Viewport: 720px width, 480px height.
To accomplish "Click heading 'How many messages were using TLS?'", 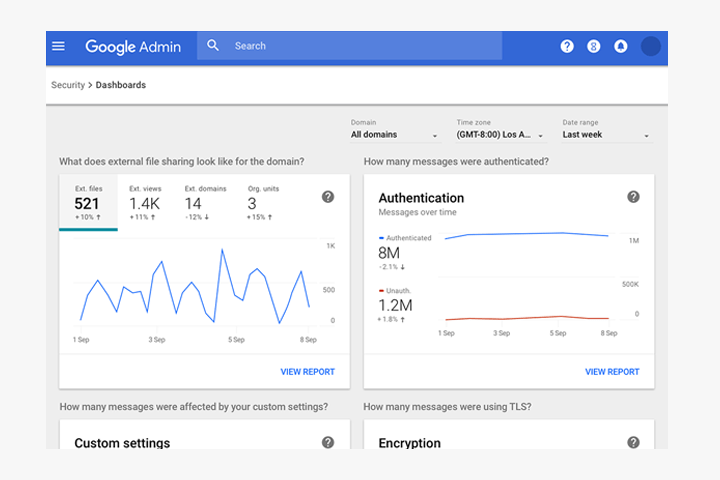I will pos(447,407).
